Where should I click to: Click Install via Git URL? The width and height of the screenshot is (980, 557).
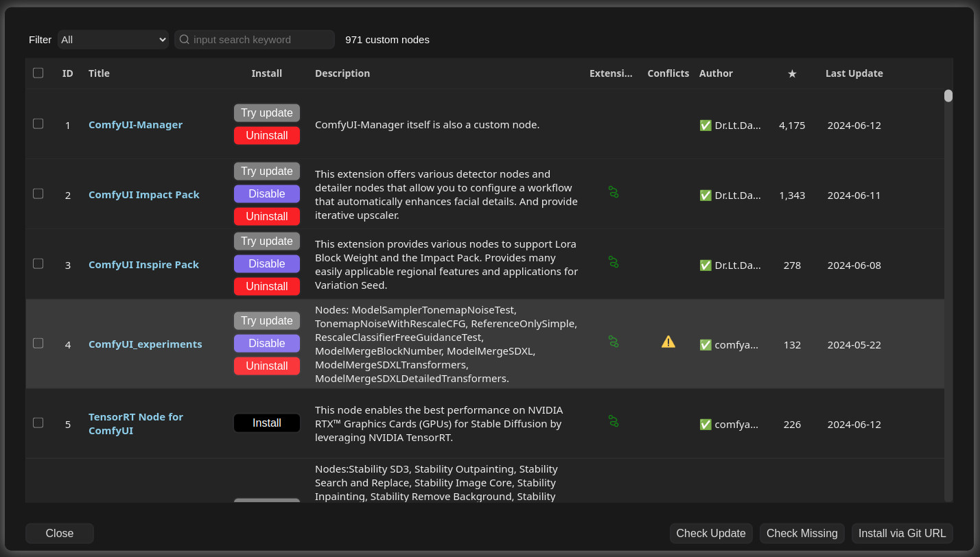[x=902, y=533]
